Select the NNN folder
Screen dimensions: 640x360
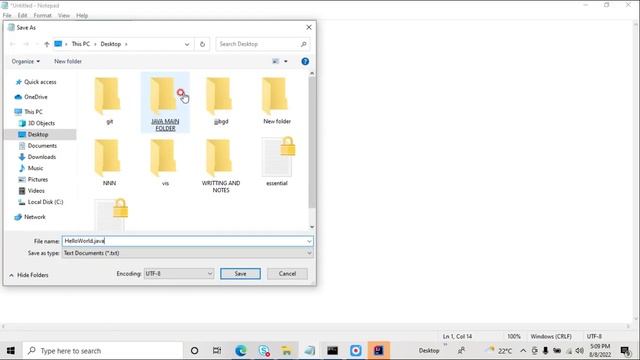(109, 162)
